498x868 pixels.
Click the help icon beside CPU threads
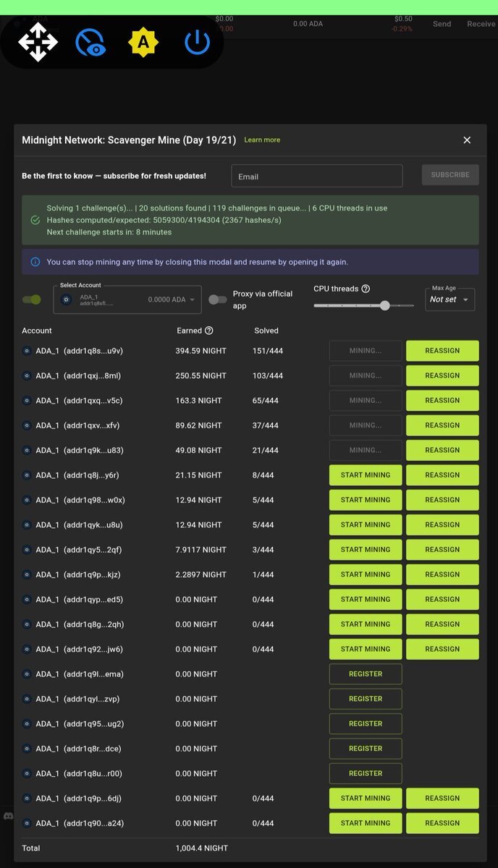point(366,289)
